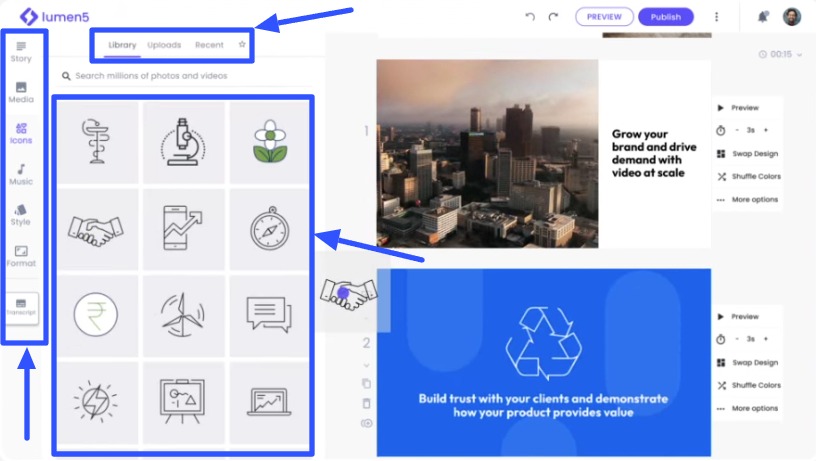Select the rupee coin icon thumbnail
816x461 pixels.
pyautogui.click(x=97, y=314)
